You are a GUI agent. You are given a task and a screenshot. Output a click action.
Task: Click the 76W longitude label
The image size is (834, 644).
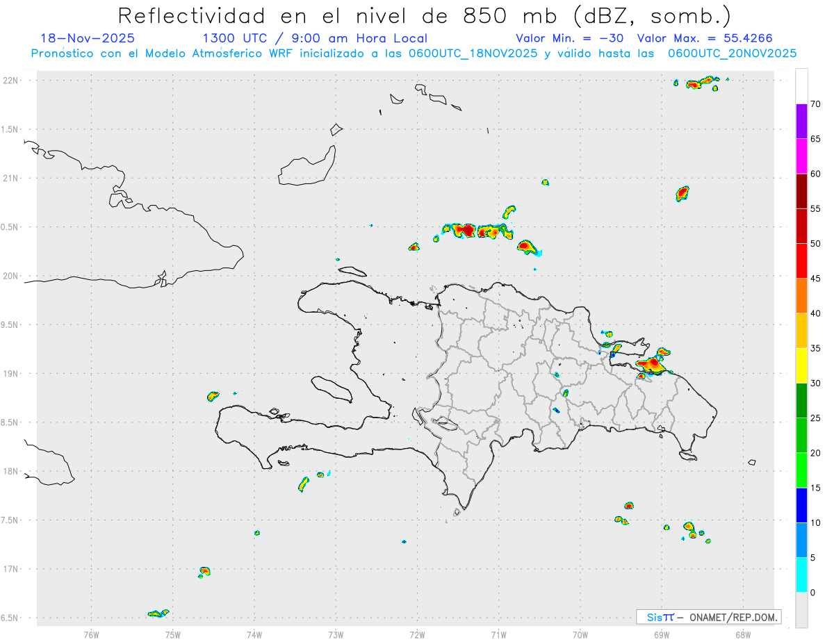91,634
